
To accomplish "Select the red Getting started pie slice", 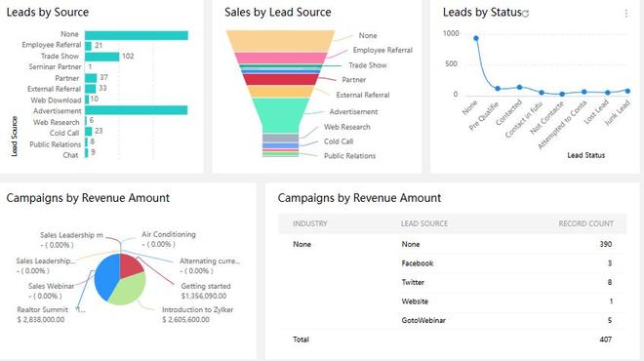I will pos(130,265).
